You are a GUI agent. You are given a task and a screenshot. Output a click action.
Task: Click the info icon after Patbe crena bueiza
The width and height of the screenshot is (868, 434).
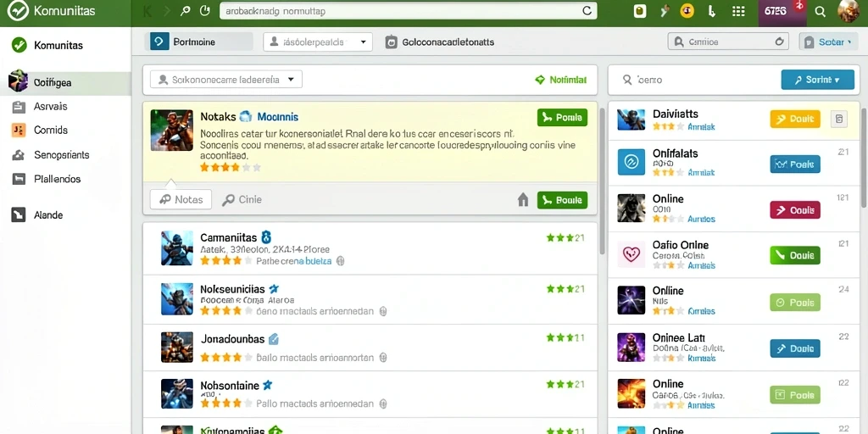tap(341, 261)
